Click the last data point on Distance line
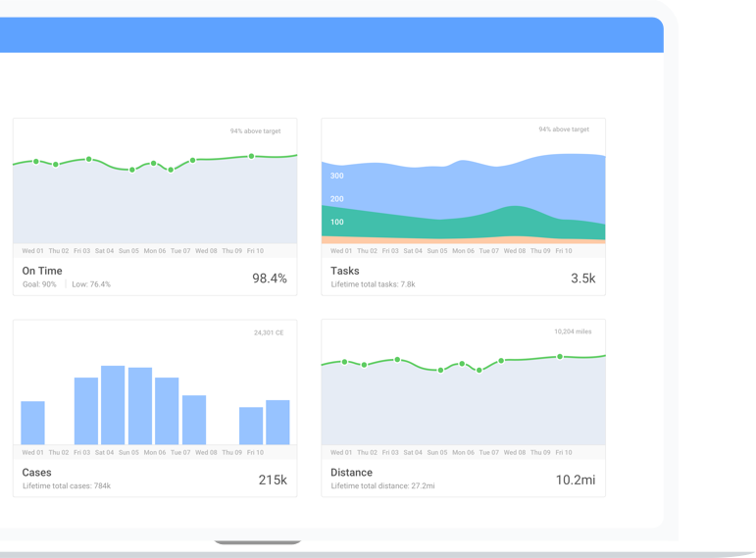The height and width of the screenshot is (558, 756). coord(560,357)
